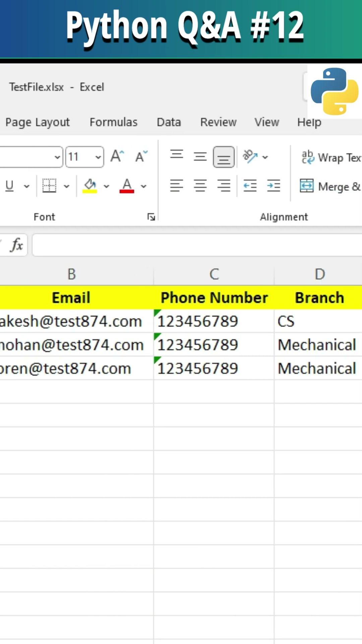The width and height of the screenshot is (362, 644).
Task: Open Font settings dialog launcher
Action: (x=151, y=217)
